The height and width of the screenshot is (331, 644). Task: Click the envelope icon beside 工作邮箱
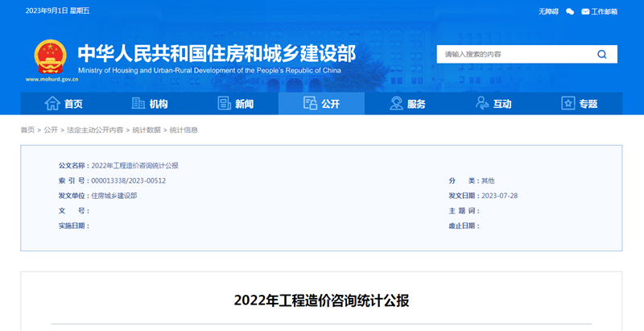pos(585,11)
